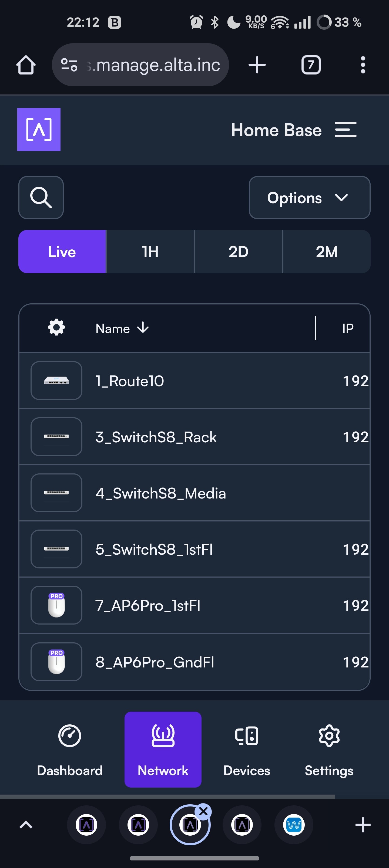Select the 2M time range
Screen dimensions: 389x868
point(326,251)
